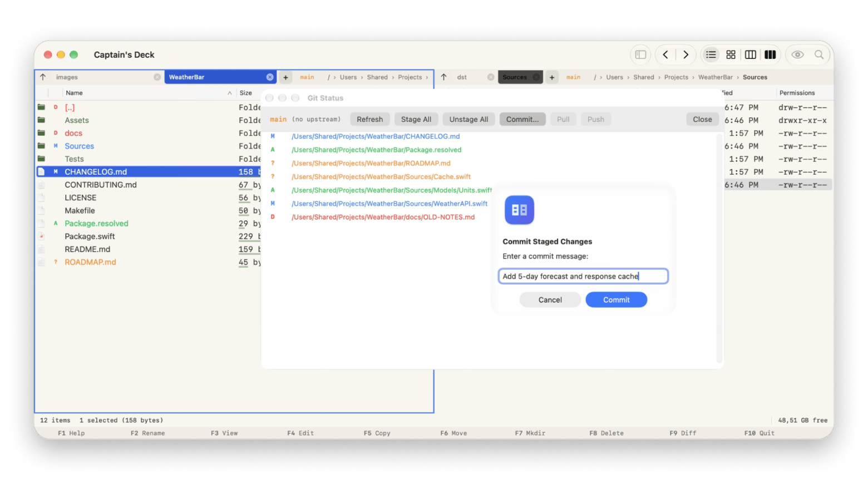
Task: Add a new tab in left panel
Action: pos(285,77)
